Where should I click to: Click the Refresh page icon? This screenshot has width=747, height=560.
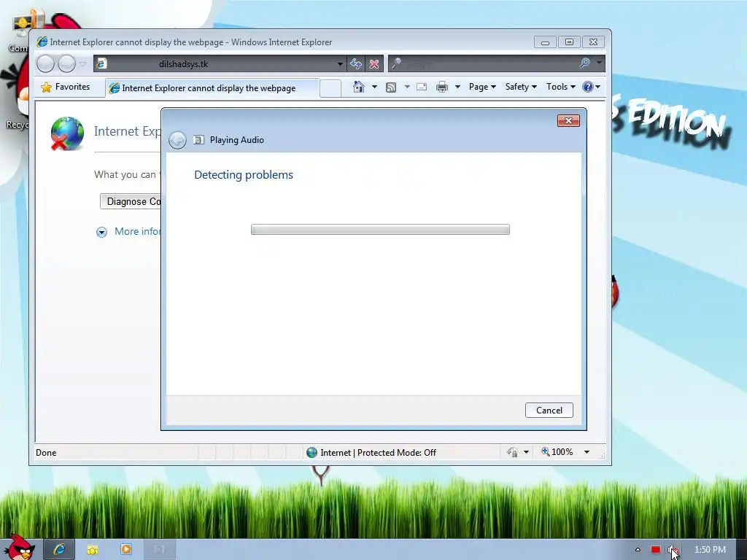point(356,64)
